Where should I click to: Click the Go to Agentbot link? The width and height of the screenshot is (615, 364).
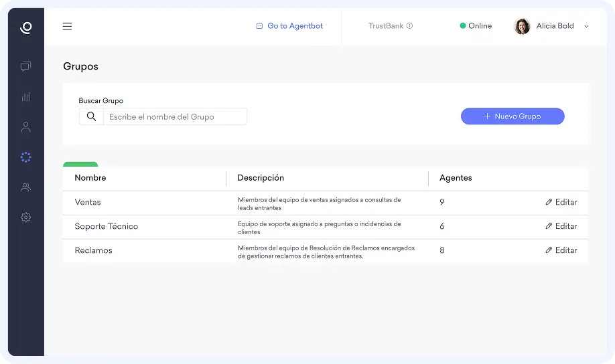pyautogui.click(x=289, y=26)
